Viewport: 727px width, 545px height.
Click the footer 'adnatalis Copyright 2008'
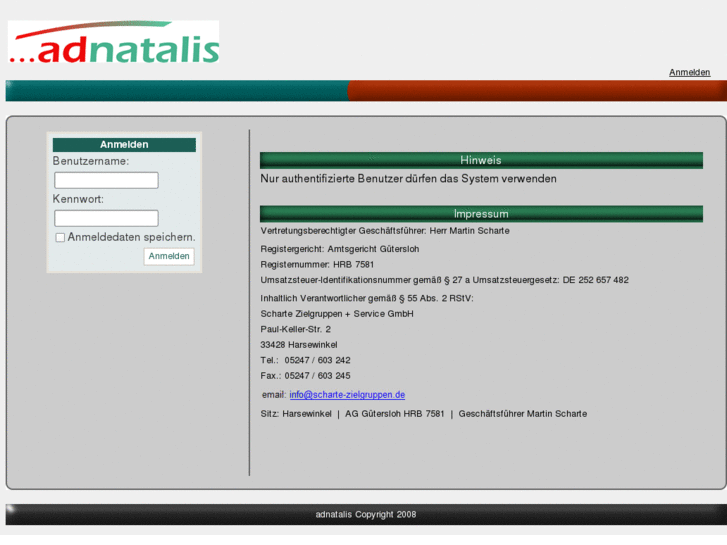[366, 514]
